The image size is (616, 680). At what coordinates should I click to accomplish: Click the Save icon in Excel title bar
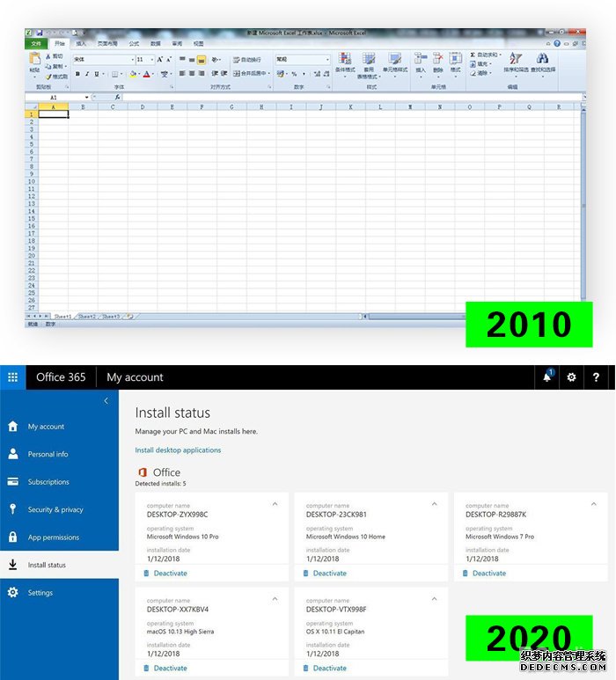40,33
